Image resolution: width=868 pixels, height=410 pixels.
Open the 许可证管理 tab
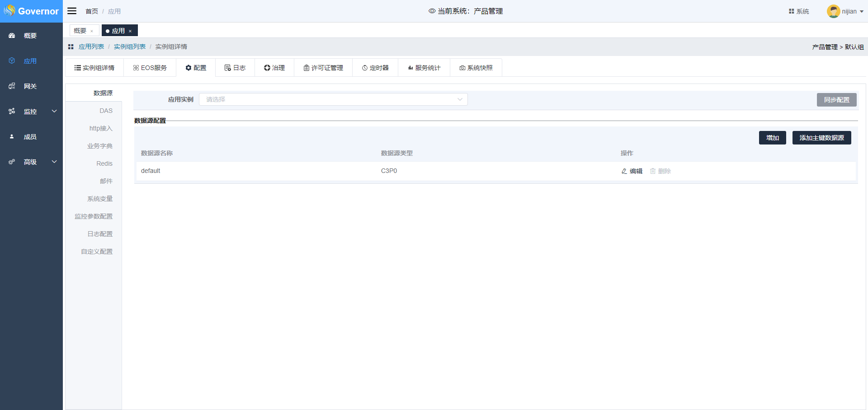(x=323, y=68)
